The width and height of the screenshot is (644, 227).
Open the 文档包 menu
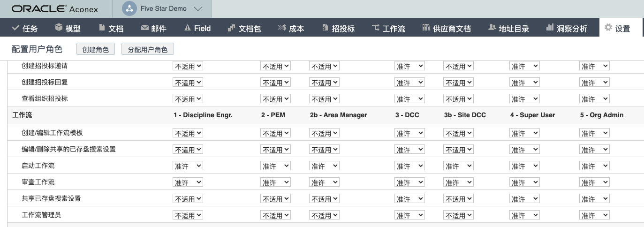click(244, 28)
